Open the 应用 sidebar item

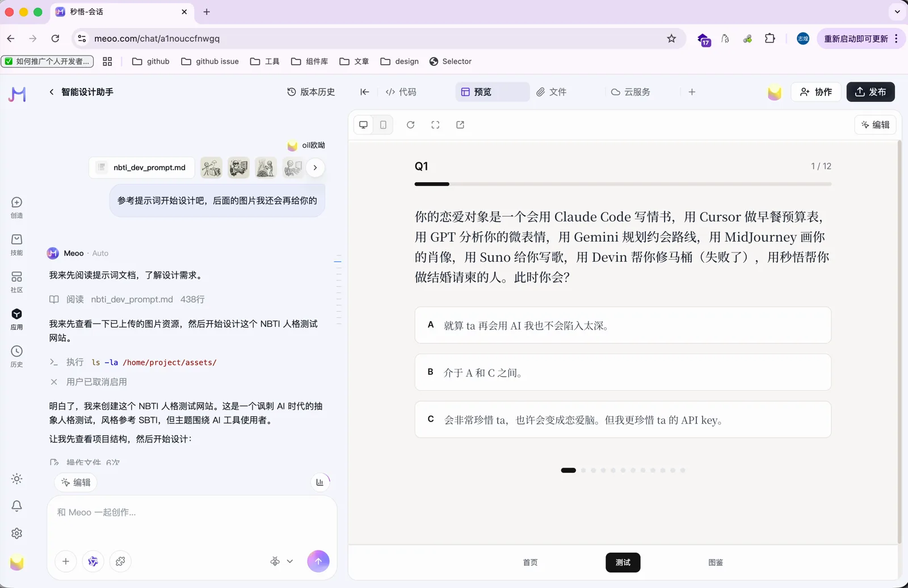[x=17, y=320]
